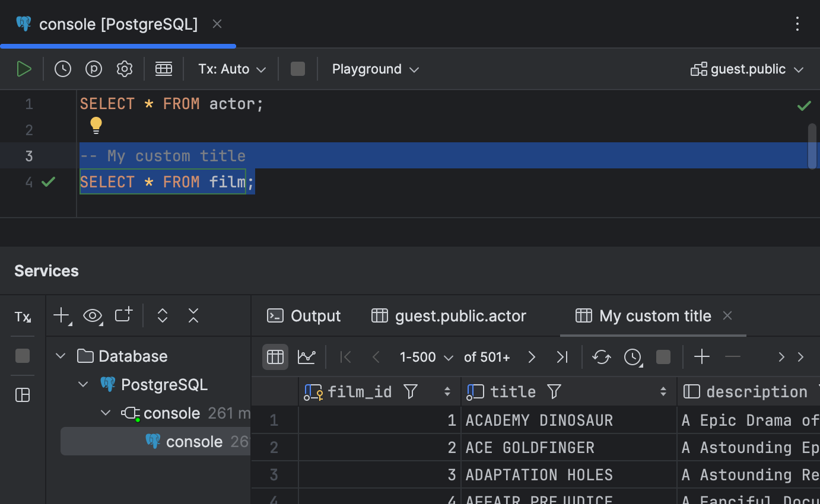Image resolution: width=820 pixels, height=504 pixels.
Task: Open the Playground session dropdown
Action: pos(375,69)
